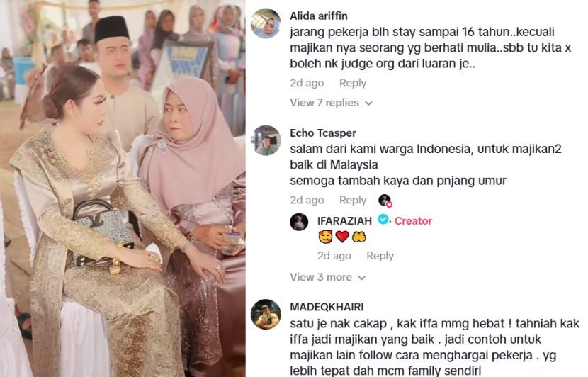Open Alida ariffin's profile avatar
Viewport: 588px width, 377px height.
[x=266, y=23]
